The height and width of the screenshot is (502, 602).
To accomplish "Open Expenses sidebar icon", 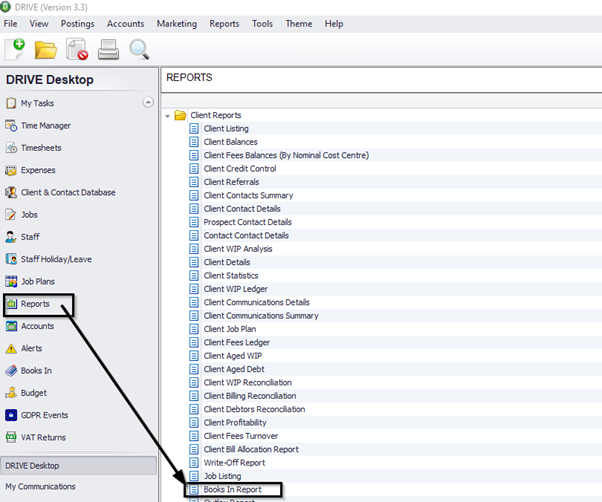I will 11,170.
